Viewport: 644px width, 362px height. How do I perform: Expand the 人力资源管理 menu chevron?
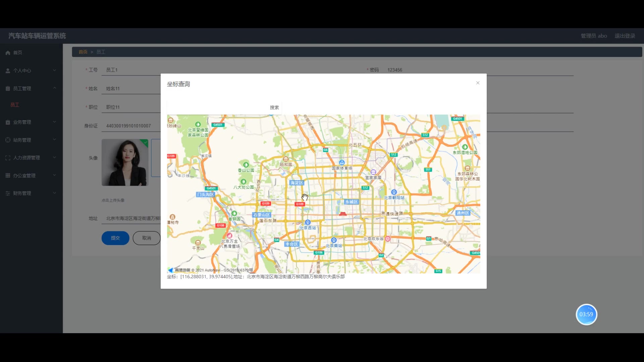coord(54,158)
